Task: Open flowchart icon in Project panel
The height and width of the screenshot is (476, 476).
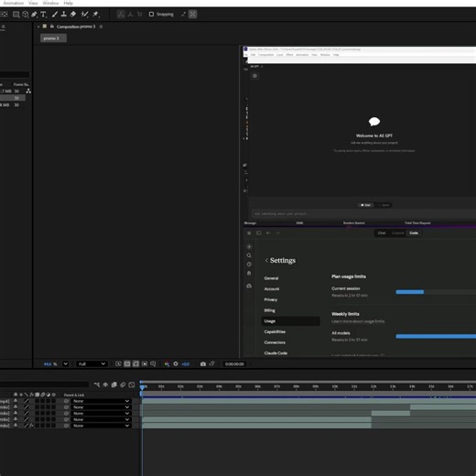Action: (28, 91)
